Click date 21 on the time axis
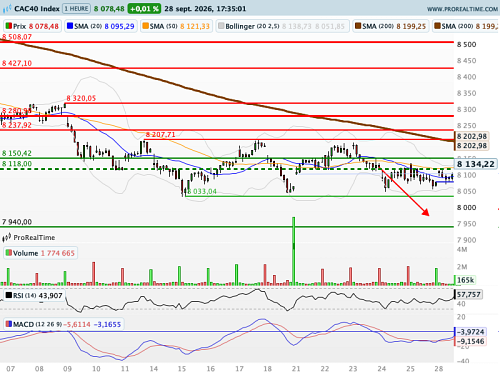The height and width of the screenshot is (375, 500). (296, 369)
